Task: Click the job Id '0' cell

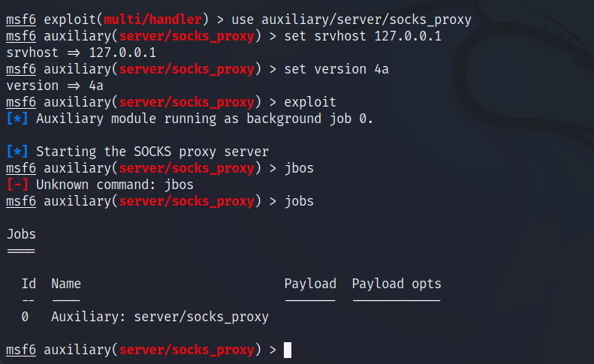Action: pyautogui.click(x=25, y=317)
